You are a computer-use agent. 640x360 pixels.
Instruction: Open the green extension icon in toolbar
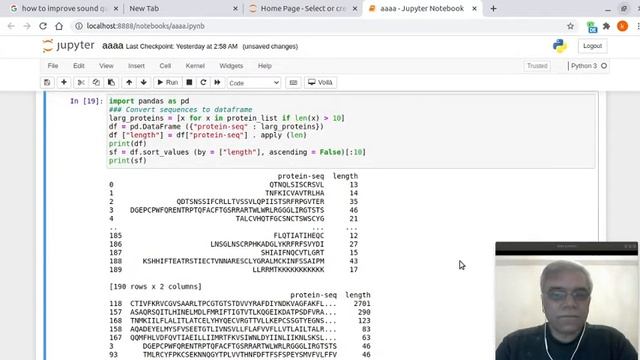[592, 27]
